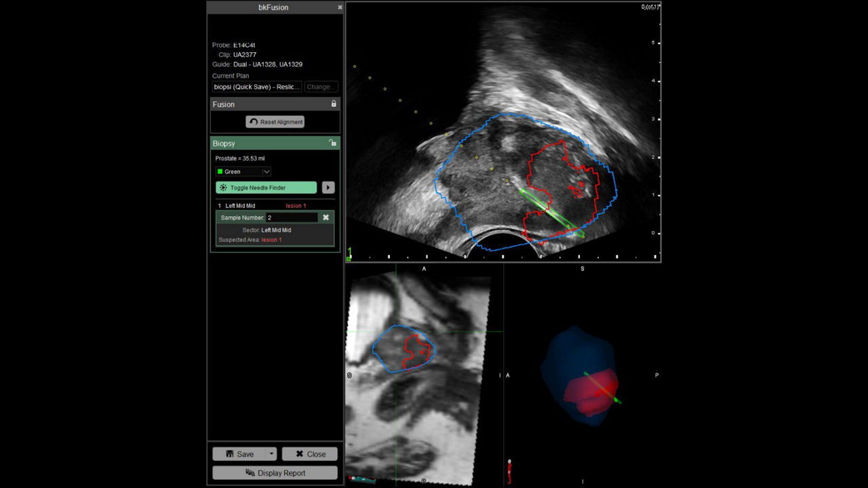Click the Sample Number input field
The width and height of the screenshot is (868, 488).
pos(292,217)
